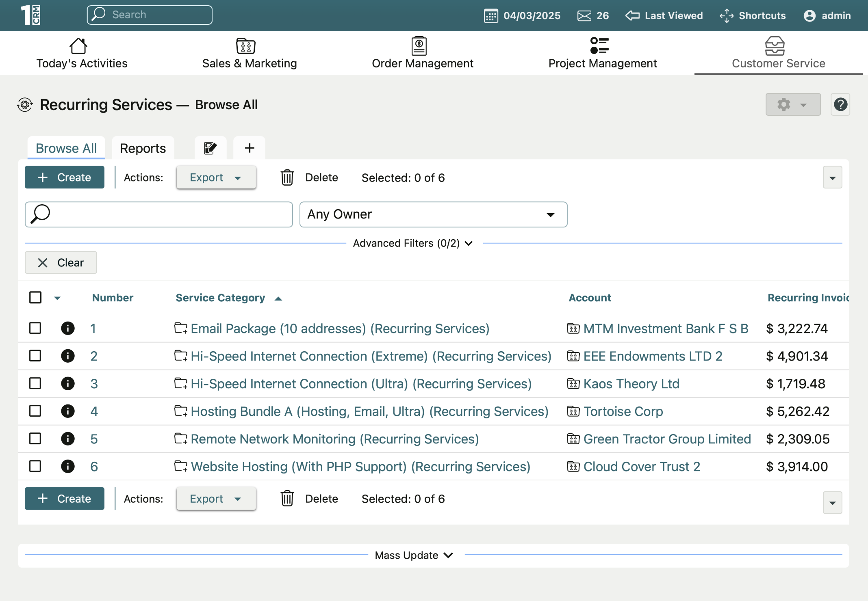Click the bottom Create button
This screenshot has width=868, height=601.
64,499
